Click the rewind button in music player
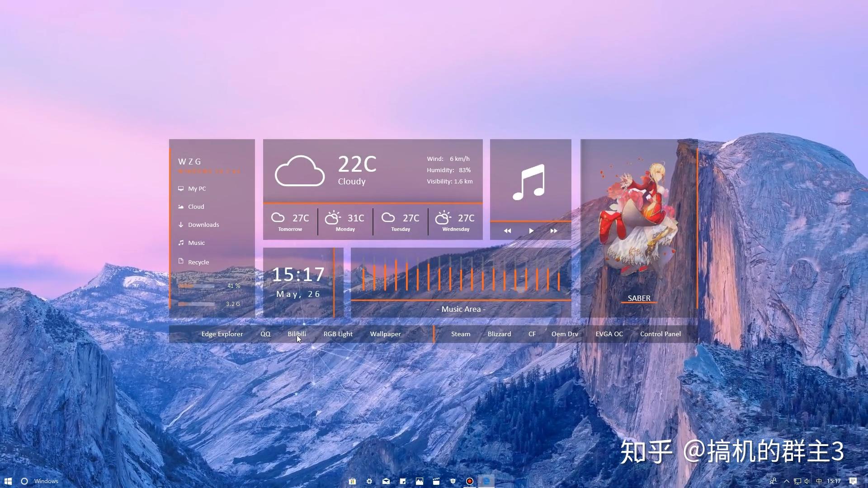The image size is (868, 488). pos(507,230)
